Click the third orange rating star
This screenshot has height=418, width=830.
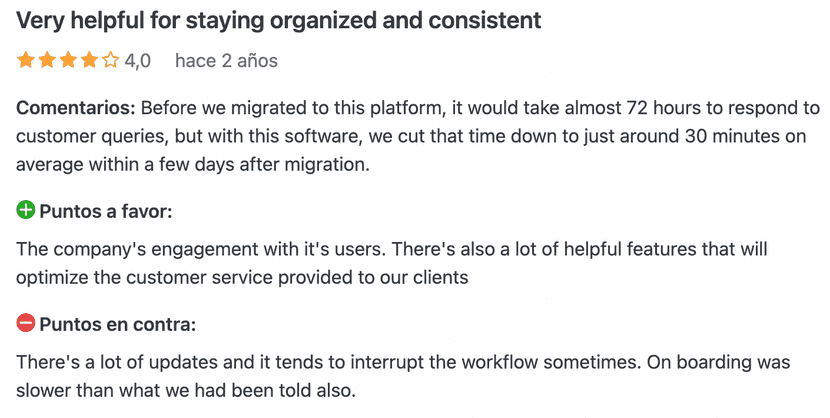tap(67, 61)
